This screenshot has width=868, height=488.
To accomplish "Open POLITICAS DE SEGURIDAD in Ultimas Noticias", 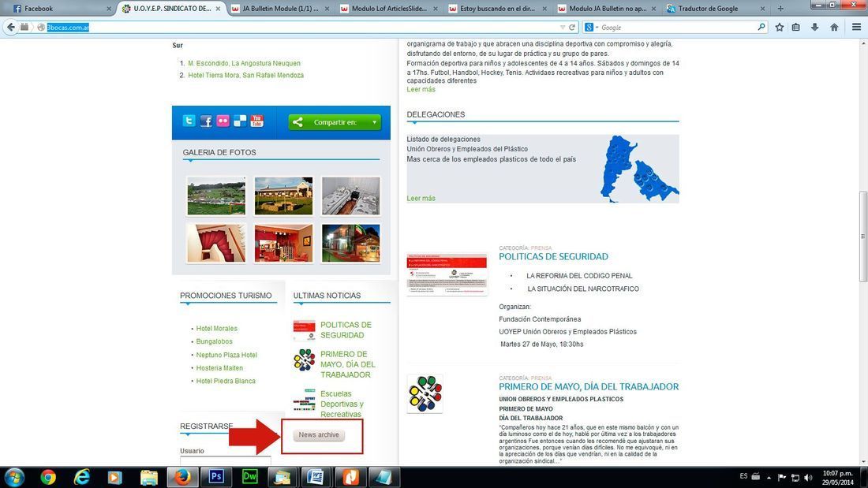I will (x=346, y=330).
